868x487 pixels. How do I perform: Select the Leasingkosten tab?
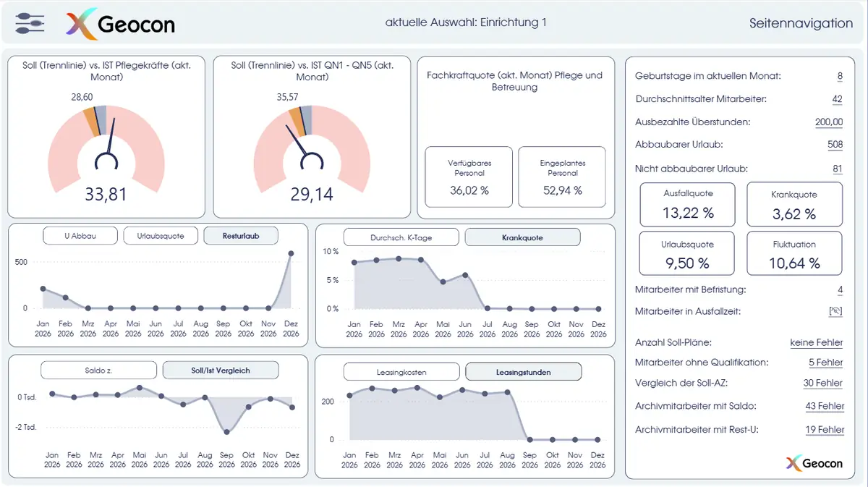(401, 372)
